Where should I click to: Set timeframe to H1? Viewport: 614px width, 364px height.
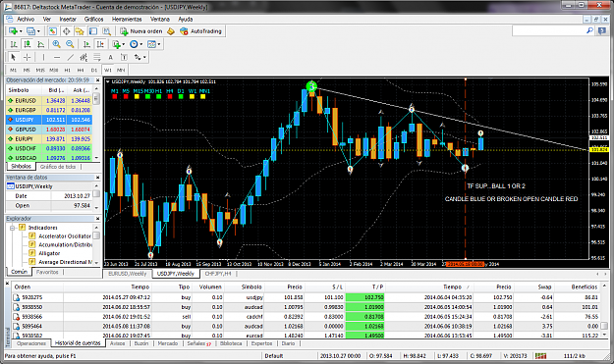(68, 70)
